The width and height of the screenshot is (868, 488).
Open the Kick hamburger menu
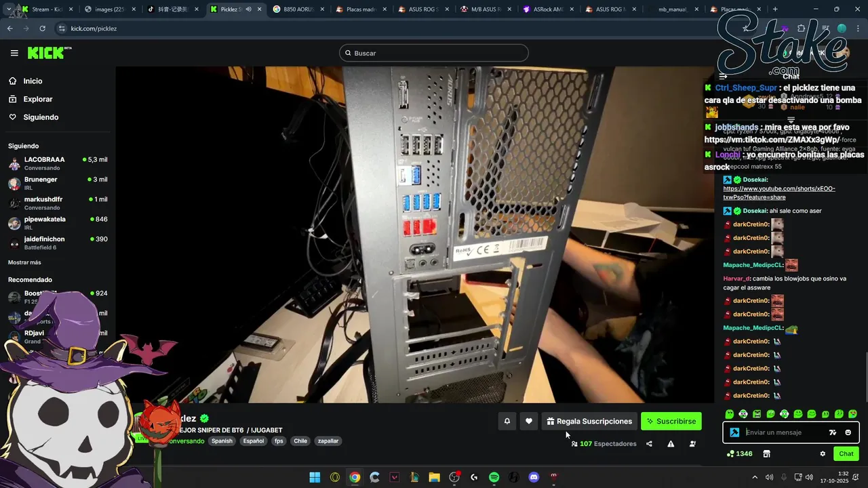coord(14,53)
